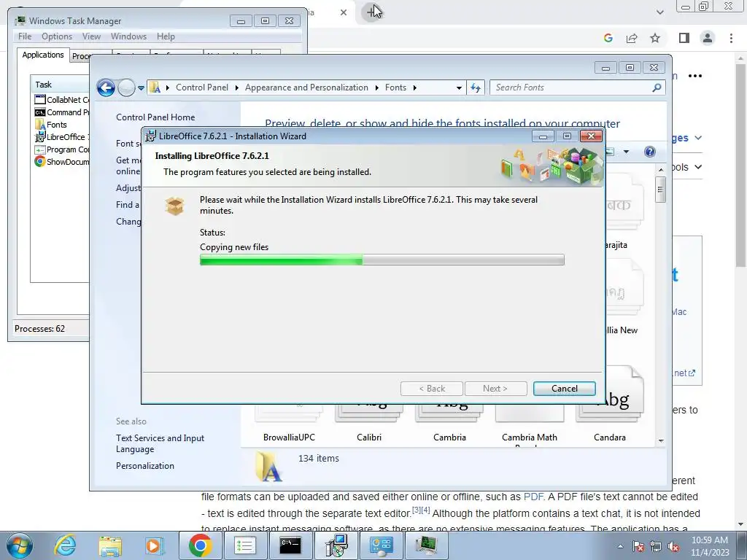Image resolution: width=747 pixels, height=560 pixels.
Task: Open the Personalization link
Action: click(145, 466)
